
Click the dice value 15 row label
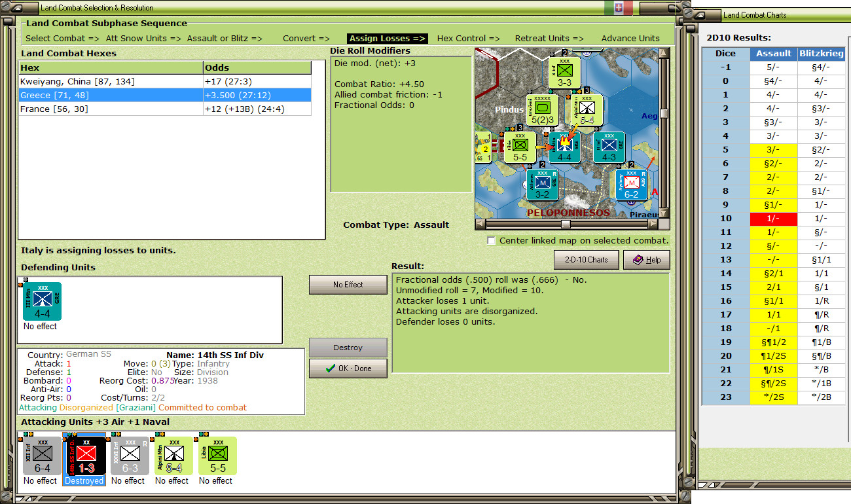(x=725, y=287)
